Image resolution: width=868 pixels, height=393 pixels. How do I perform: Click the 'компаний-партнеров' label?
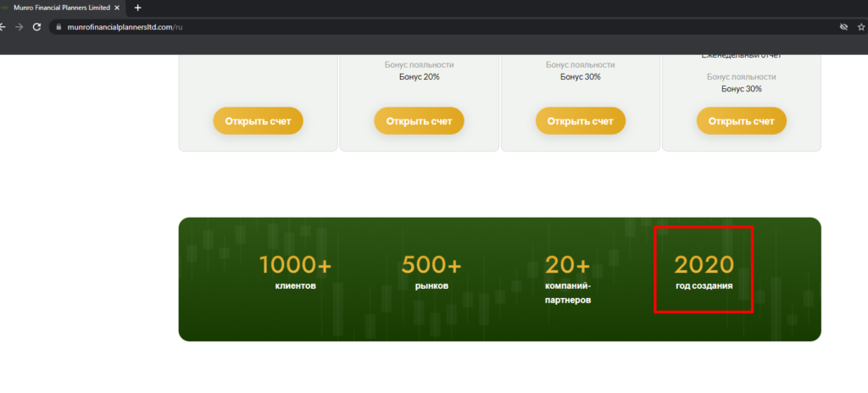pyautogui.click(x=568, y=293)
